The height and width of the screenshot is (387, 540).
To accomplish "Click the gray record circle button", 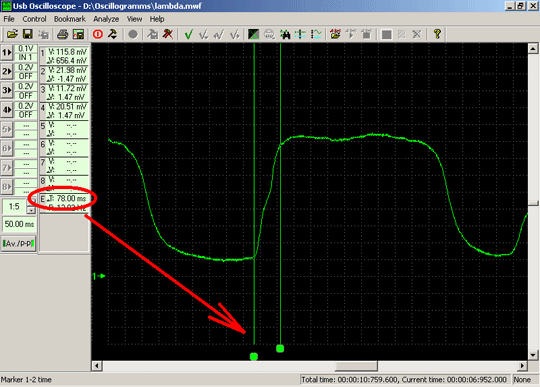I will pyautogui.click(x=133, y=34).
